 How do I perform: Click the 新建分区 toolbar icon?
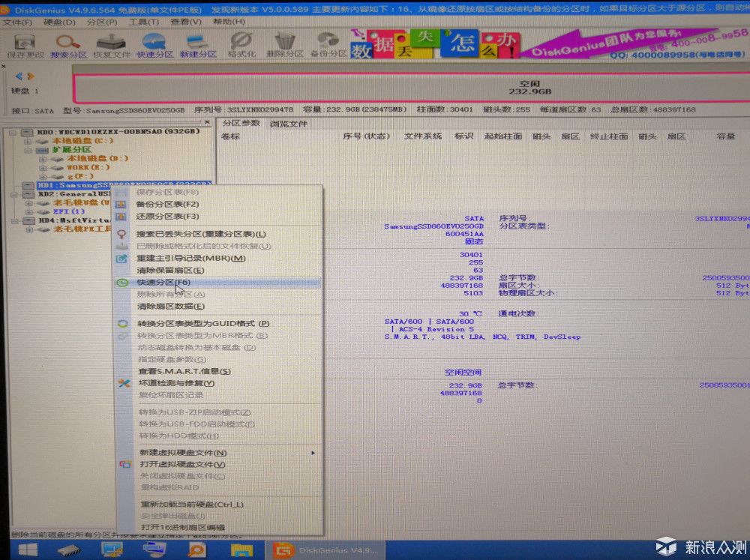coord(198,46)
